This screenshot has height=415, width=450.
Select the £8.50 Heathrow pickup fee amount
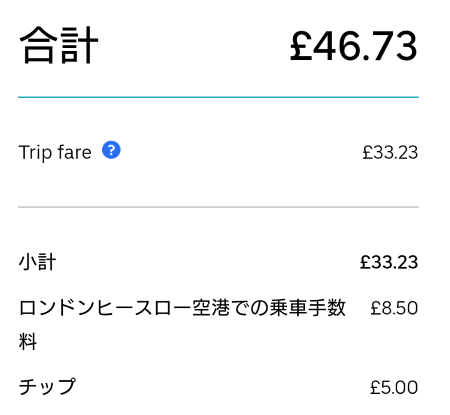coord(394,308)
